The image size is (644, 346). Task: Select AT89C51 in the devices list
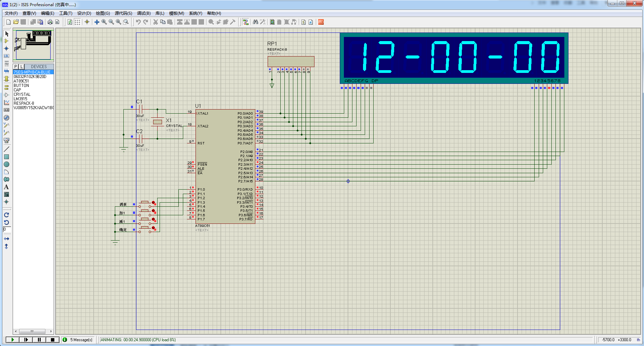click(21, 81)
